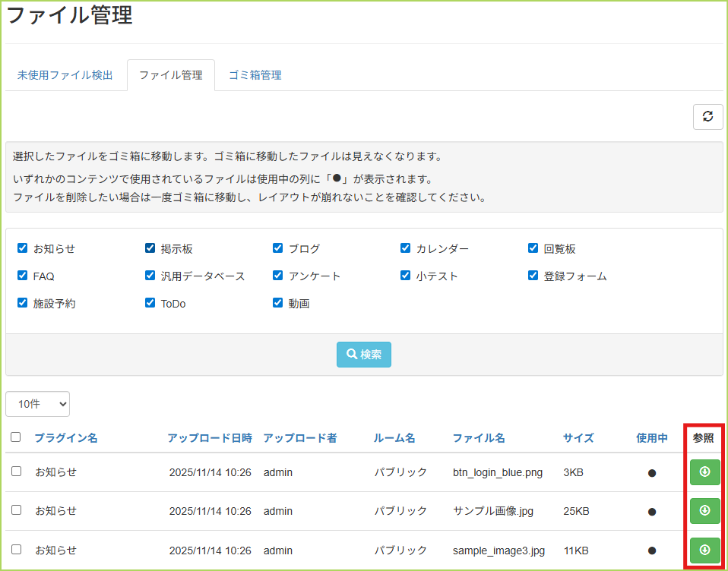Select the btn_login_blue.png row checkbox
Screen dimensions: 728x571
tap(16, 472)
